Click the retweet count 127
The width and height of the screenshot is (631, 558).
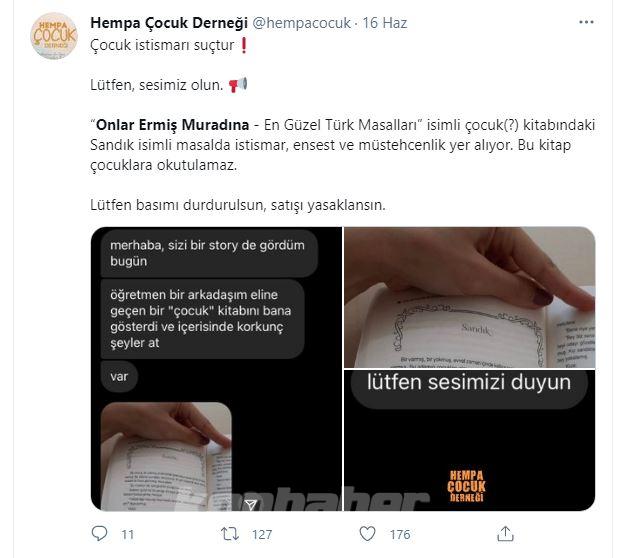click(262, 534)
